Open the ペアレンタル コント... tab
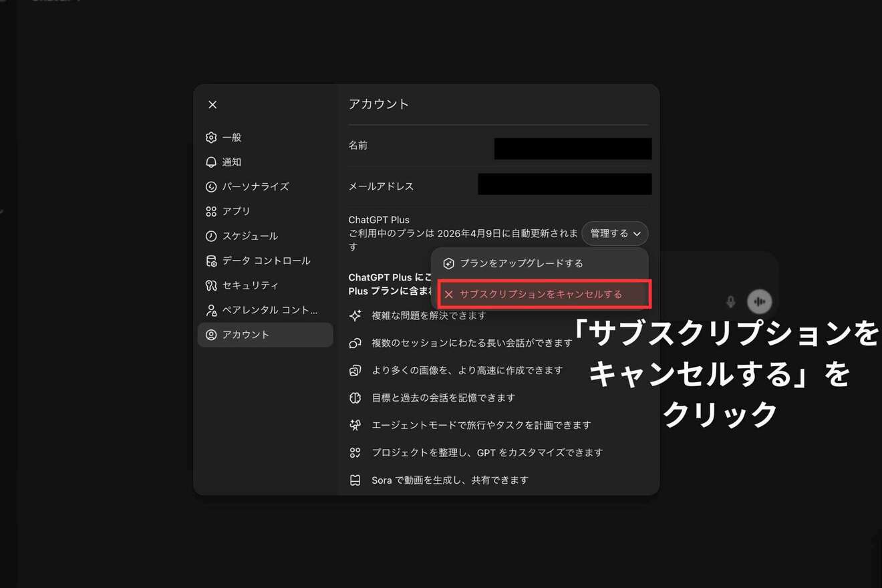Viewport: 882px width, 588px height. pyautogui.click(x=265, y=311)
